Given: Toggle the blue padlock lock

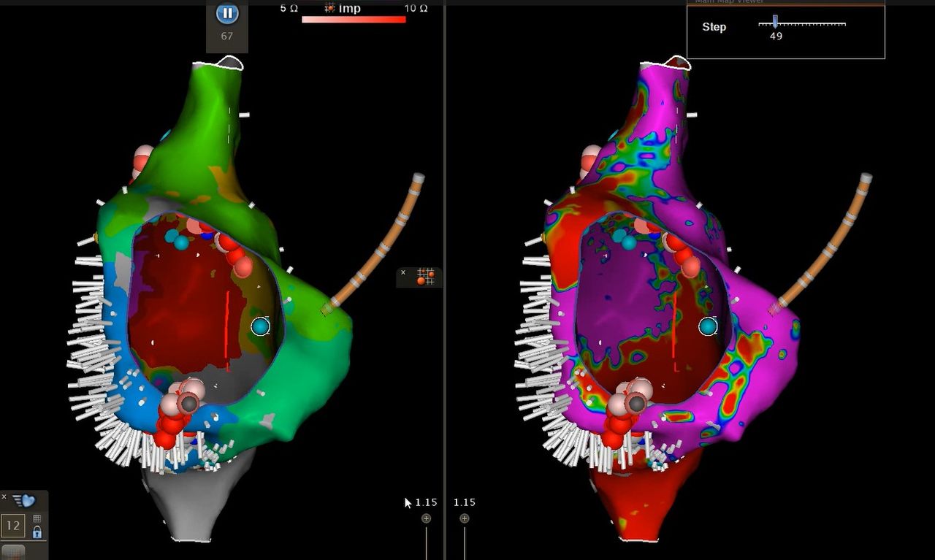Looking at the screenshot, I should (x=37, y=532).
